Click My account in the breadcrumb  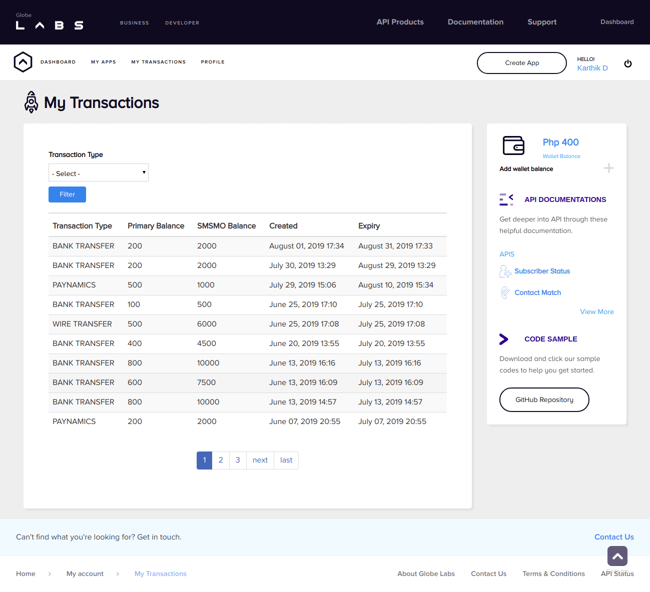click(x=85, y=574)
